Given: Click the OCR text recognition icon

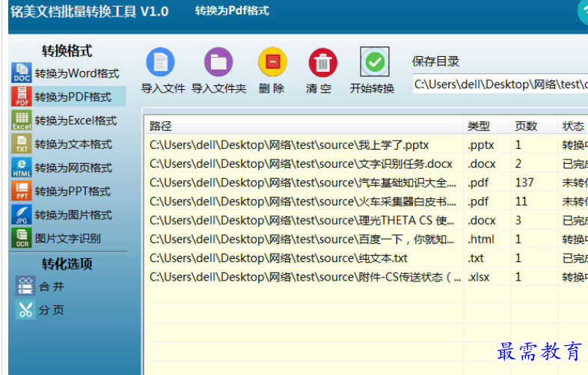Looking at the screenshot, I should [22, 238].
